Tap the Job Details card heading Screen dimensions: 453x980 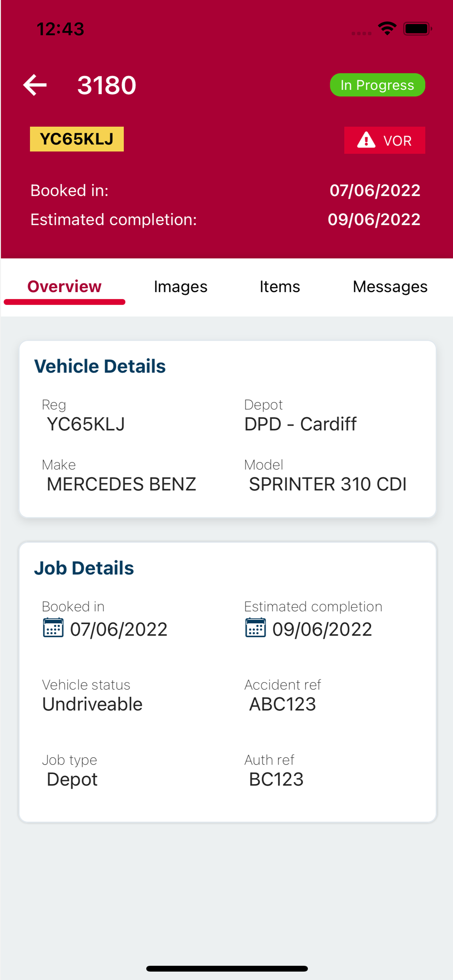click(84, 568)
